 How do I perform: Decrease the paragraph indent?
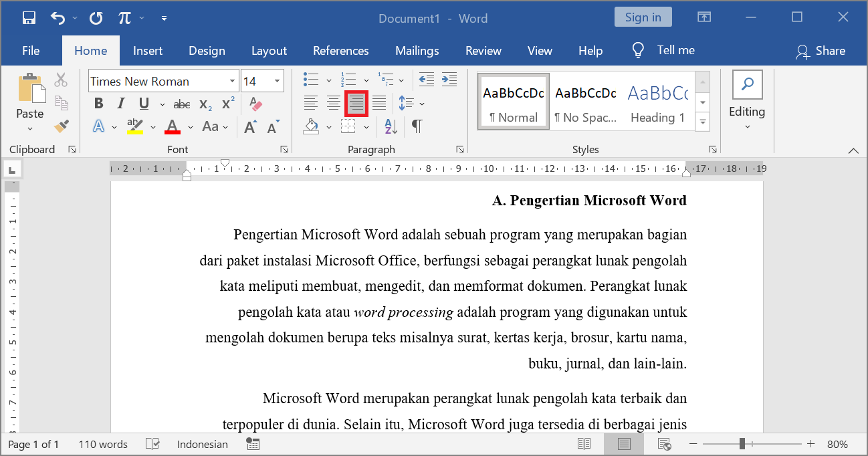427,80
